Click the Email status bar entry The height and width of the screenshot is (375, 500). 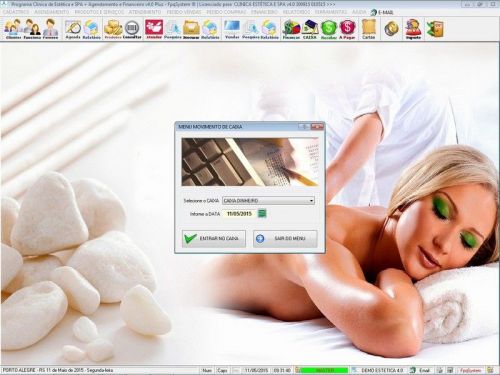pyautogui.click(x=424, y=370)
